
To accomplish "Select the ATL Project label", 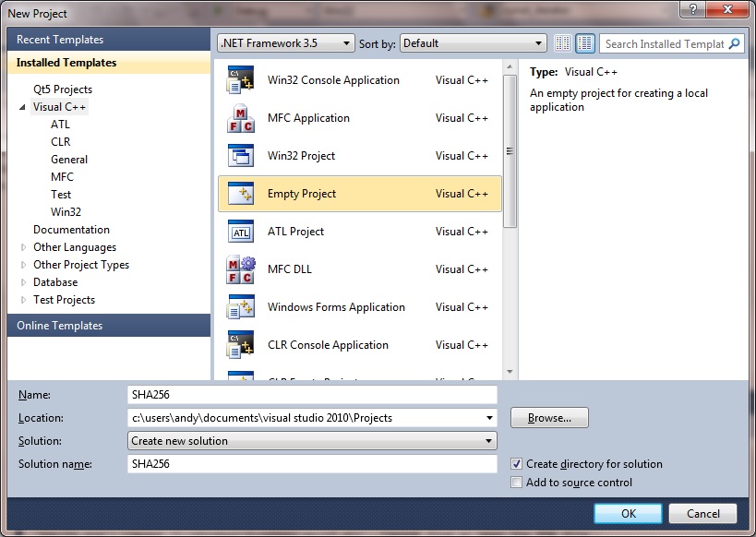I will [295, 232].
